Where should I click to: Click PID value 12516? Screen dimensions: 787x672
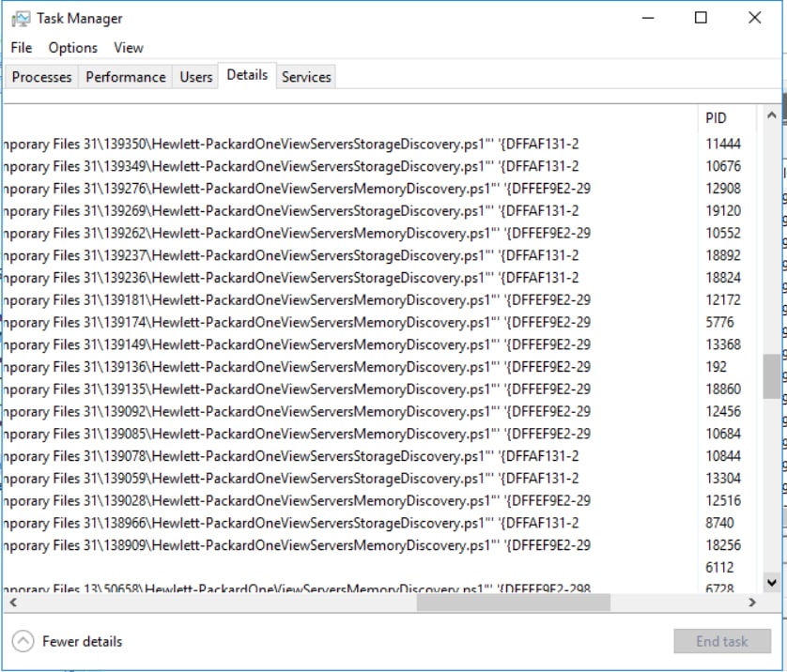(723, 500)
